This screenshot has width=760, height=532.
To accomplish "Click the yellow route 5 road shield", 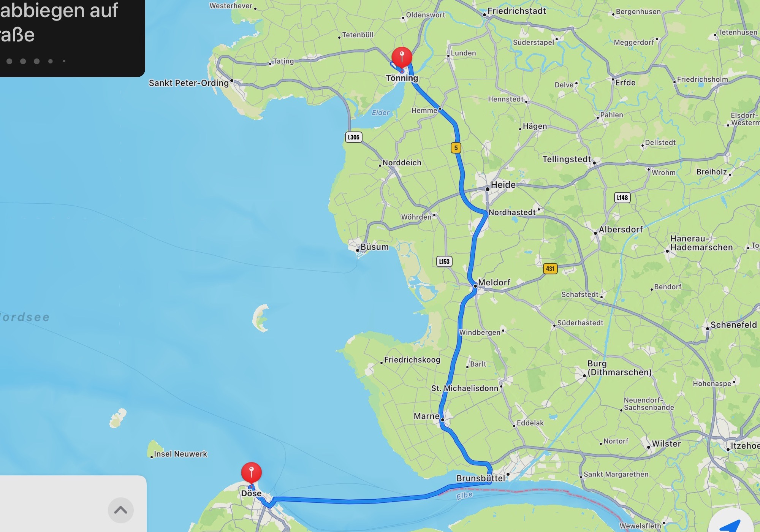I will pos(456,148).
